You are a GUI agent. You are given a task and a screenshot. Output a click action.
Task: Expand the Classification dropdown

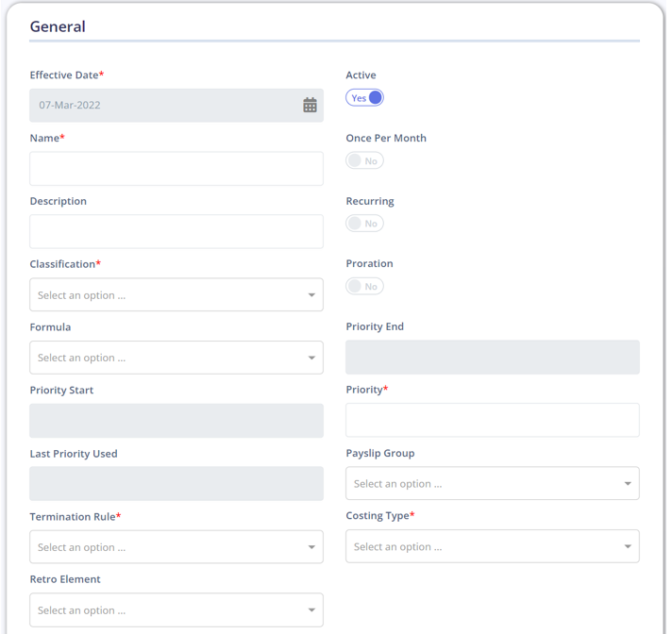[176, 294]
